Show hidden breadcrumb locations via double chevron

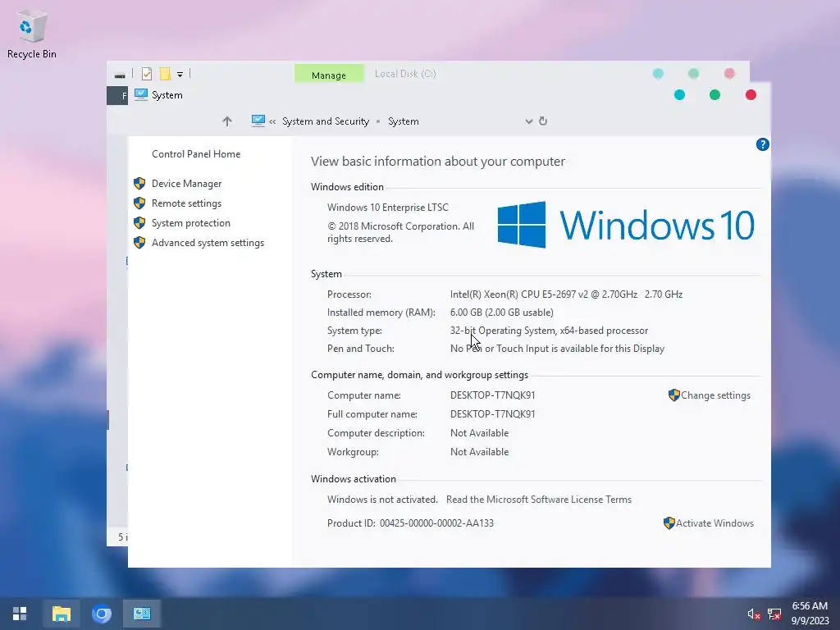tap(272, 121)
